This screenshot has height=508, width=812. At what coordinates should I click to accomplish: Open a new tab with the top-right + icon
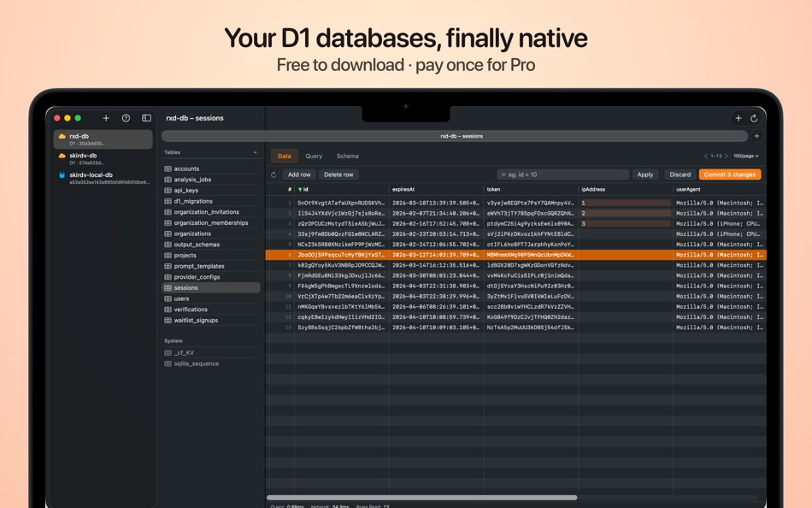(x=737, y=118)
